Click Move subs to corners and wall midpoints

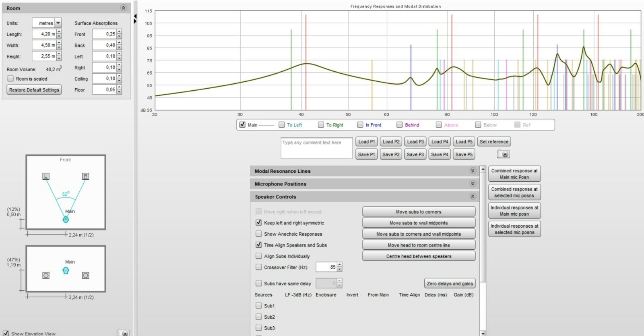(x=419, y=234)
